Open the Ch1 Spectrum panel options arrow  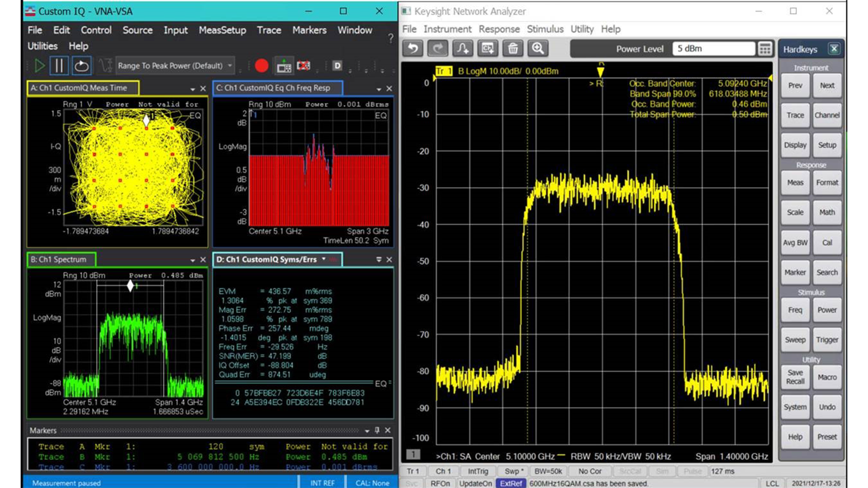point(193,260)
